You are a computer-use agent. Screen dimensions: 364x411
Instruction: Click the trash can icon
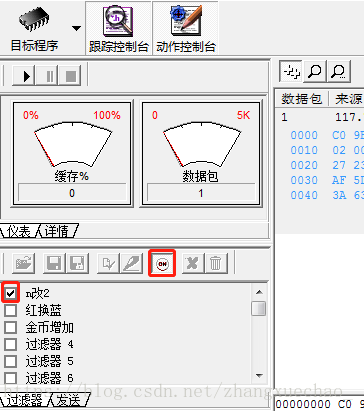216,264
